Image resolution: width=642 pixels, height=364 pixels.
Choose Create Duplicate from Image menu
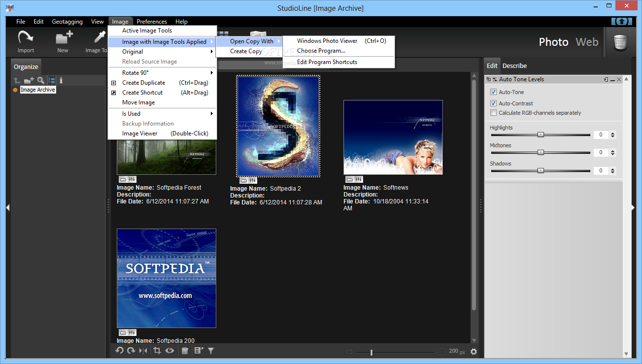(162, 83)
